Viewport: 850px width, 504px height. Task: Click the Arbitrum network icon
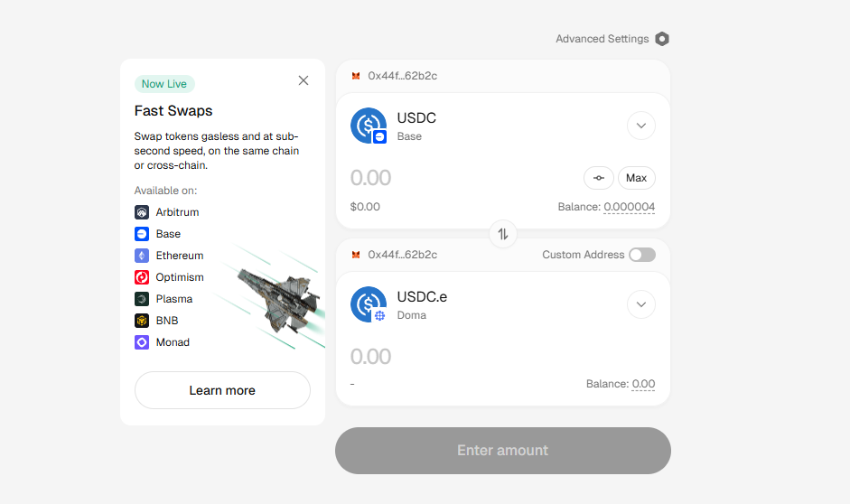(142, 212)
